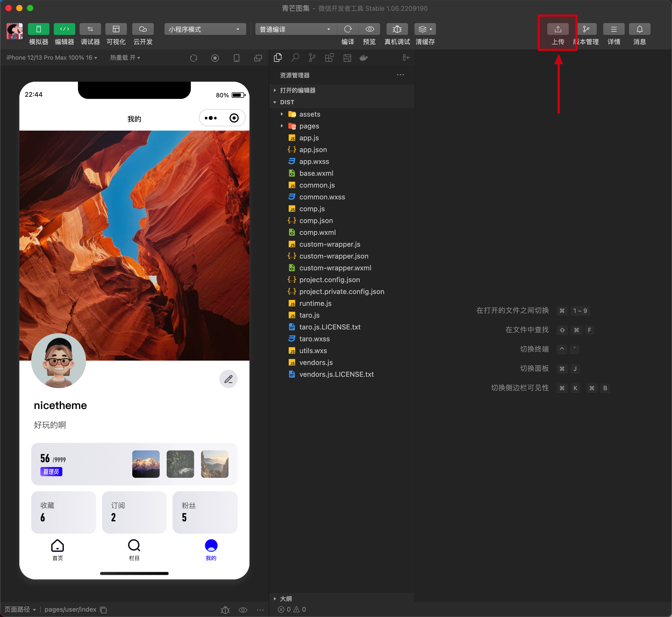Viewport: 672px width, 617px height.
Task: Click the user avatar in toolbar
Action: click(14, 31)
